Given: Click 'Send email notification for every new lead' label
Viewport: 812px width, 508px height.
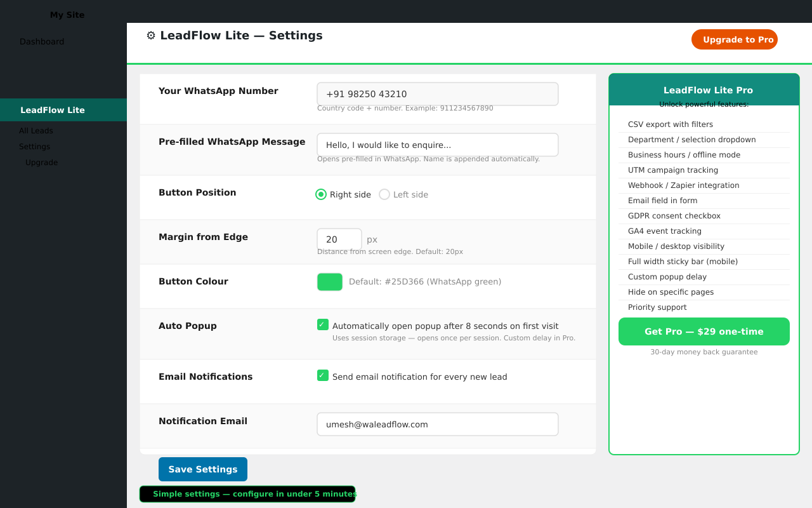Looking at the screenshot, I should tap(420, 377).
